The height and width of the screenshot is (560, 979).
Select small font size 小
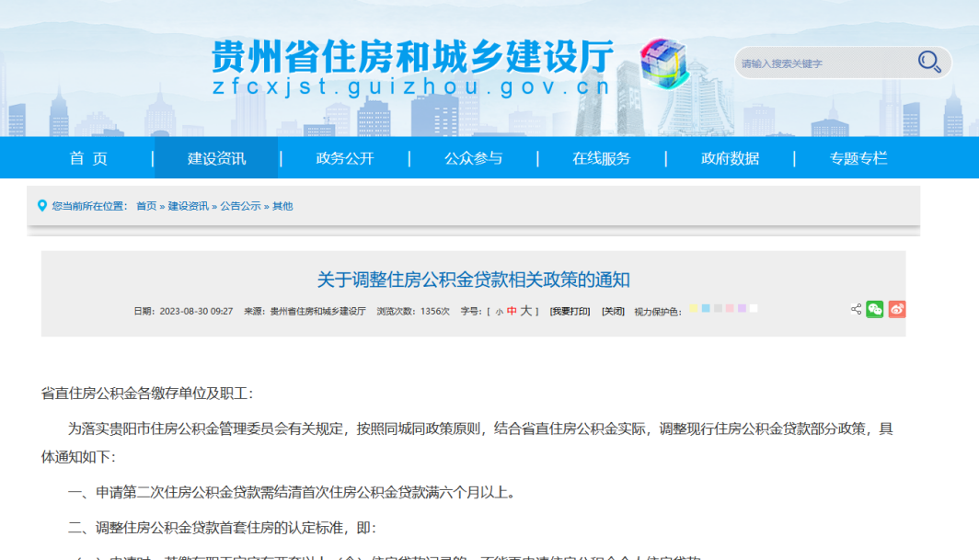coord(499,312)
